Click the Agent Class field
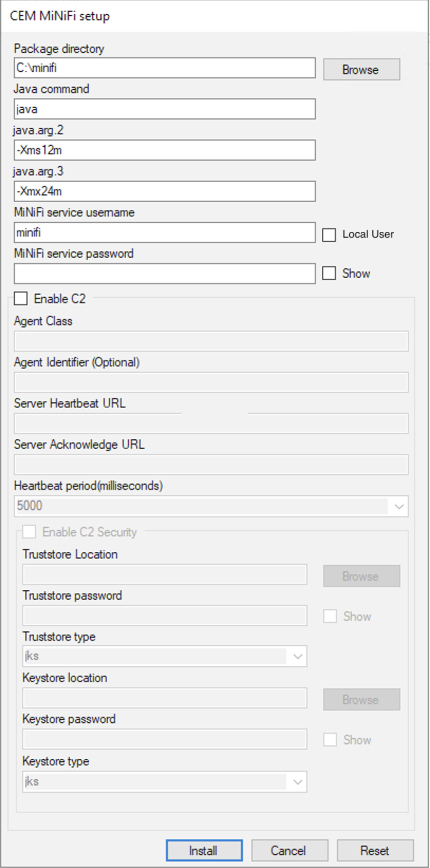Viewport: 430px width, 868px height. (211, 342)
